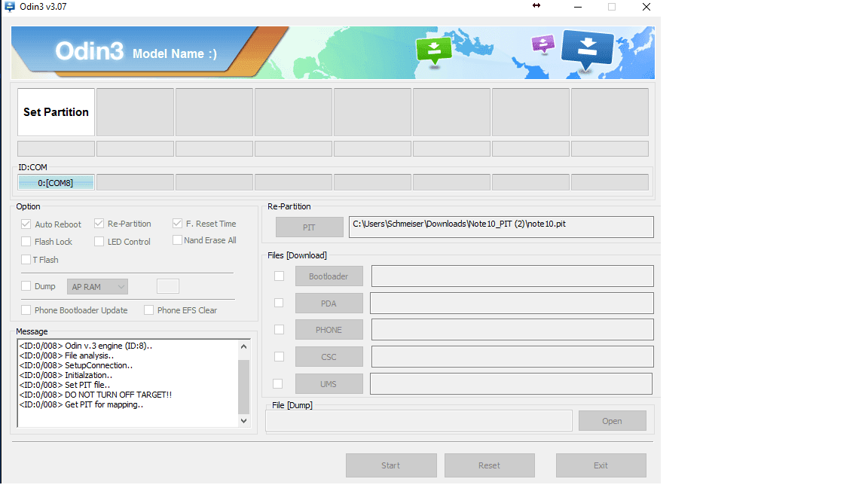Click the blue download bubble icon in banner
The width and height of the screenshot is (868, 488).
point(588,49)
